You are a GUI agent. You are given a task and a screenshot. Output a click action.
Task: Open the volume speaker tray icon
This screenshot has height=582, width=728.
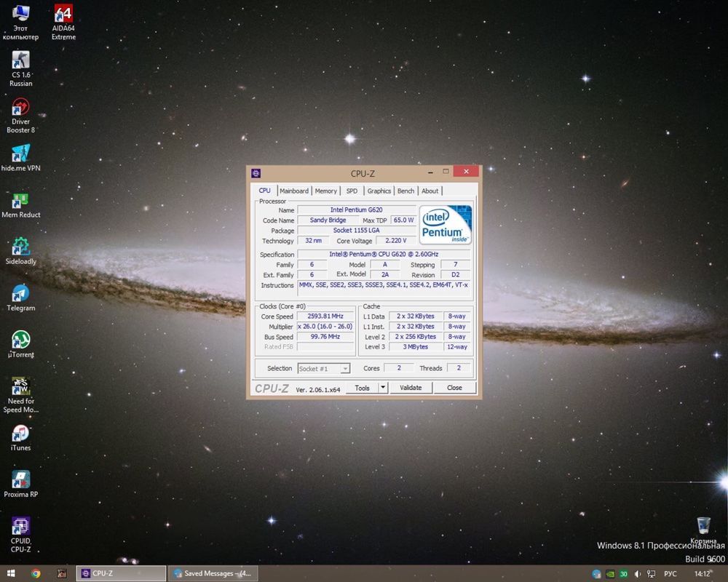638,574
